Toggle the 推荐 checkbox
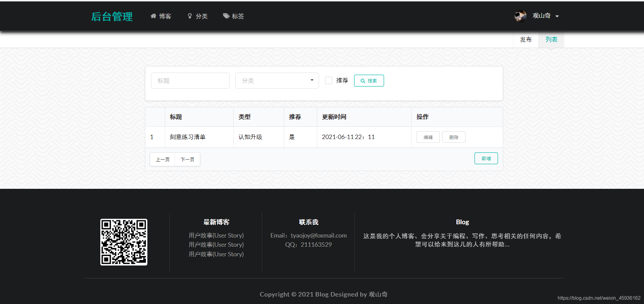This screenshot has height=304, width=644. 328,80
